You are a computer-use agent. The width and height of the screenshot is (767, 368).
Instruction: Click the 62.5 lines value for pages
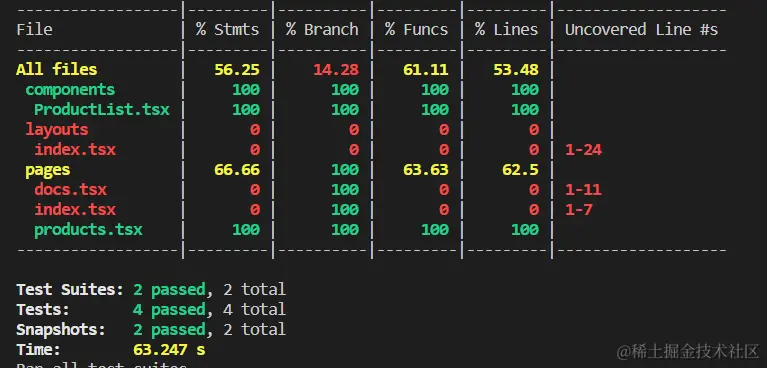pyautogui.click(x=520, y=170)
